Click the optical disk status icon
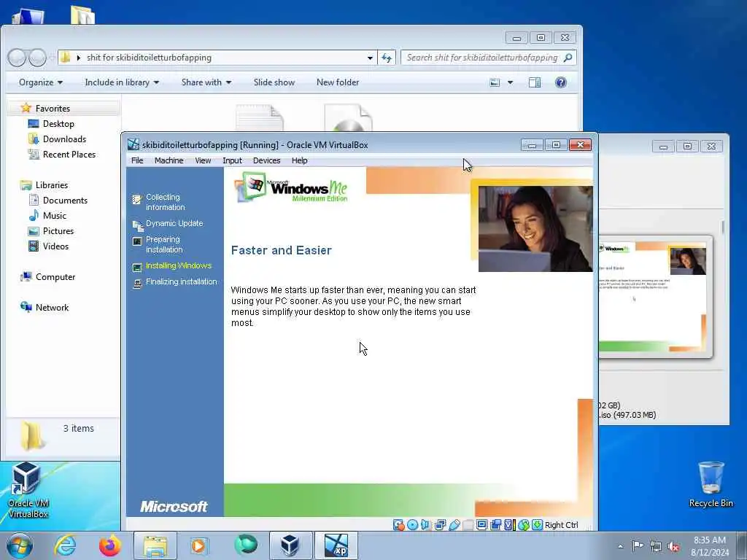The image size is (747, 560). [413, 525]
